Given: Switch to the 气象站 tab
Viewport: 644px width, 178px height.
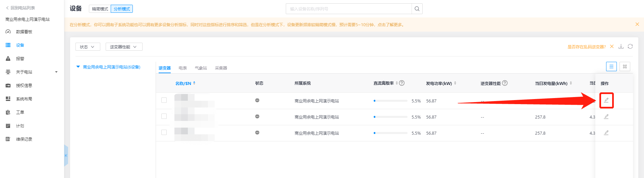Looking at the screenshot, I should (x=201, y=68).
